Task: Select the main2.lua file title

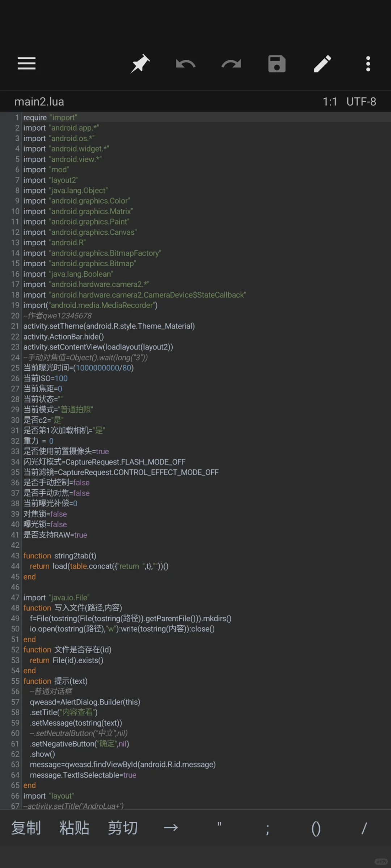Action: (x=39, y=102)
